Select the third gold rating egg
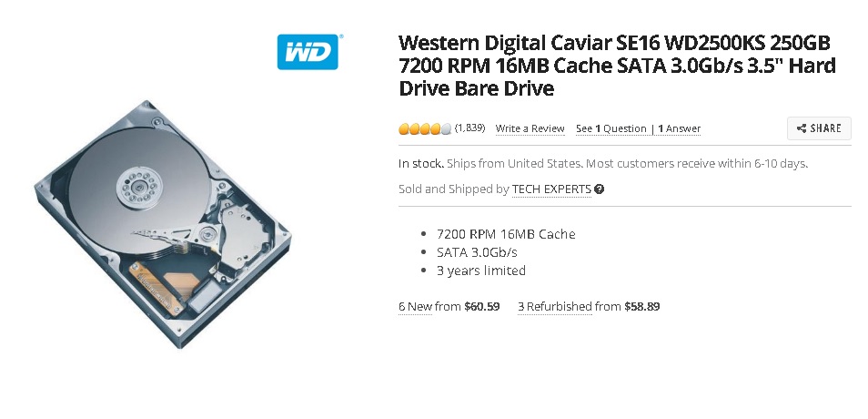 click(425, 129)
